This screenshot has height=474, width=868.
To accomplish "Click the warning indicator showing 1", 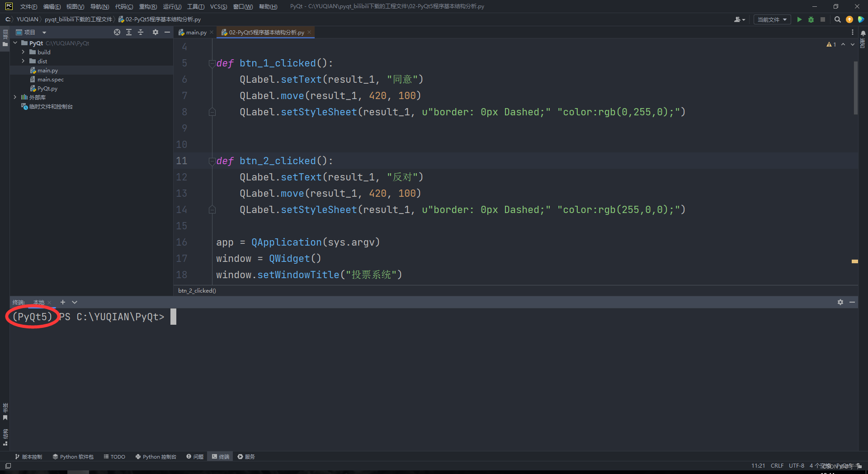I will click(831, 44).
